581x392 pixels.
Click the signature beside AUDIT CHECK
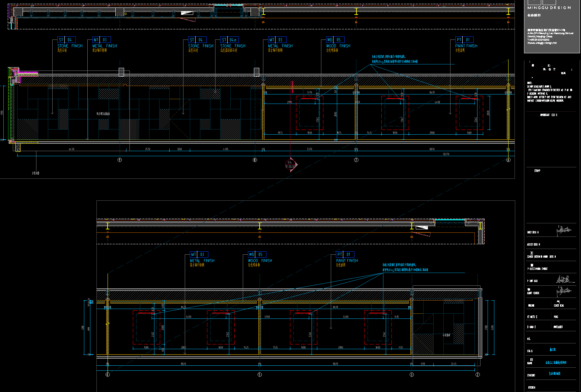564,291
